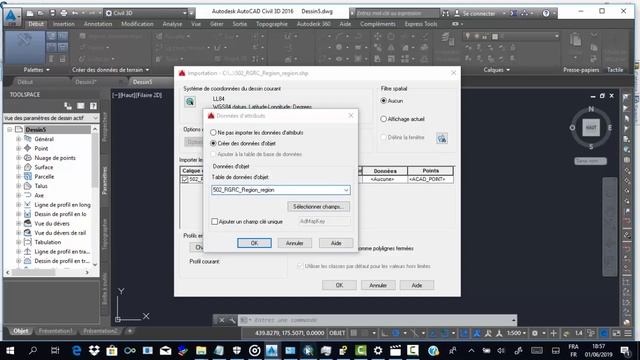Select 'Ligne de profil en long' tree item

tap(62, 205)
